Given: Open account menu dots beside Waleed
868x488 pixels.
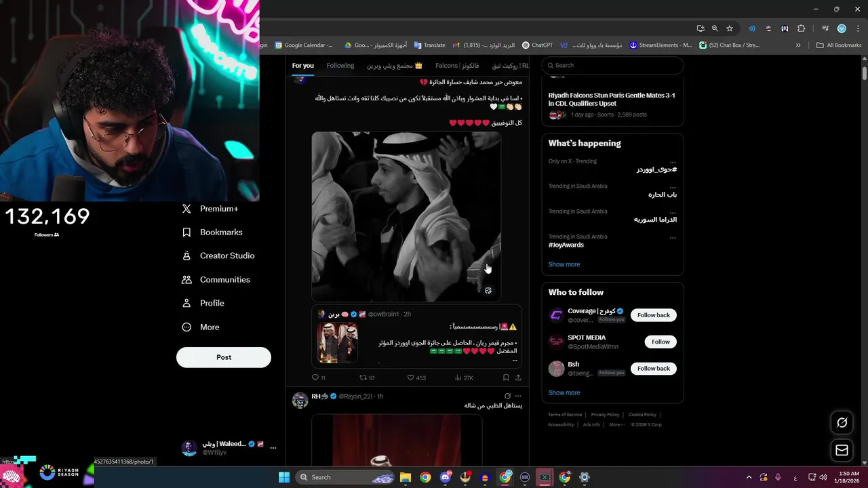Looking at the screenshot, I should click(x=273, y=447).
